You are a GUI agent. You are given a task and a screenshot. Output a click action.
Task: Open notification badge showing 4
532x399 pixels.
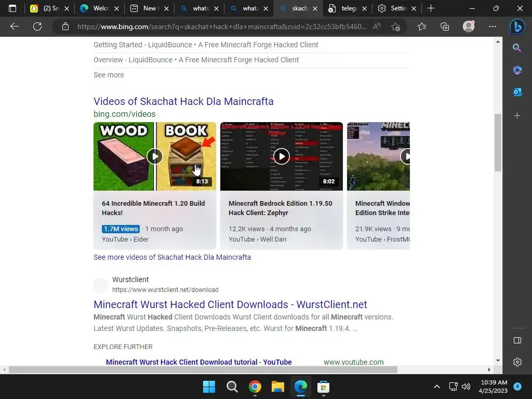pyautogui.click(x=517, y=387)
